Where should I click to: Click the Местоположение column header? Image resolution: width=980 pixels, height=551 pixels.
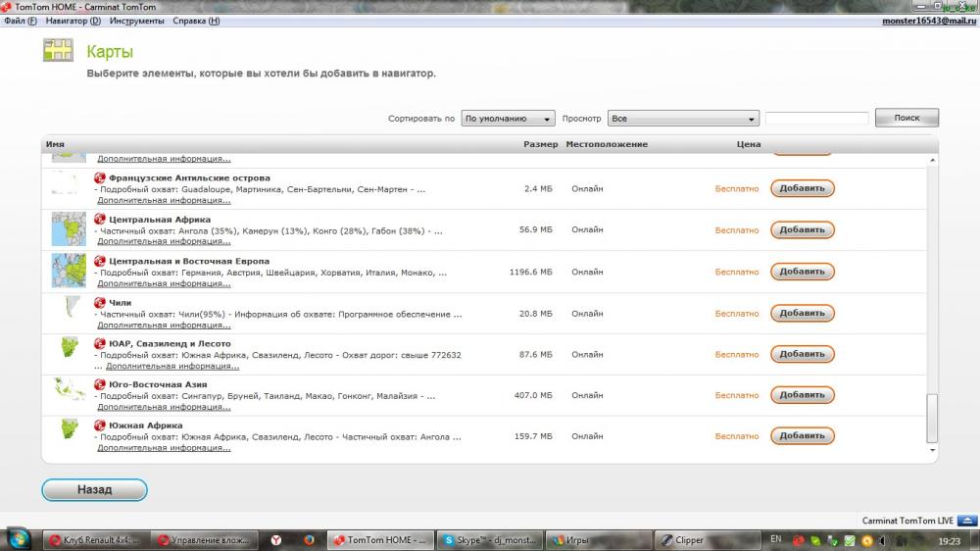tap(607, 144)
